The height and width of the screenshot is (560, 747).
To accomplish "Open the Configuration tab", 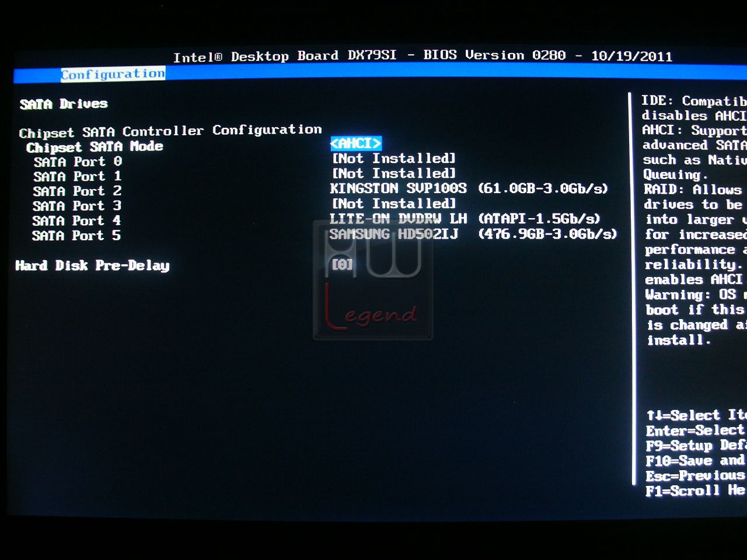I will pos(113,74).
